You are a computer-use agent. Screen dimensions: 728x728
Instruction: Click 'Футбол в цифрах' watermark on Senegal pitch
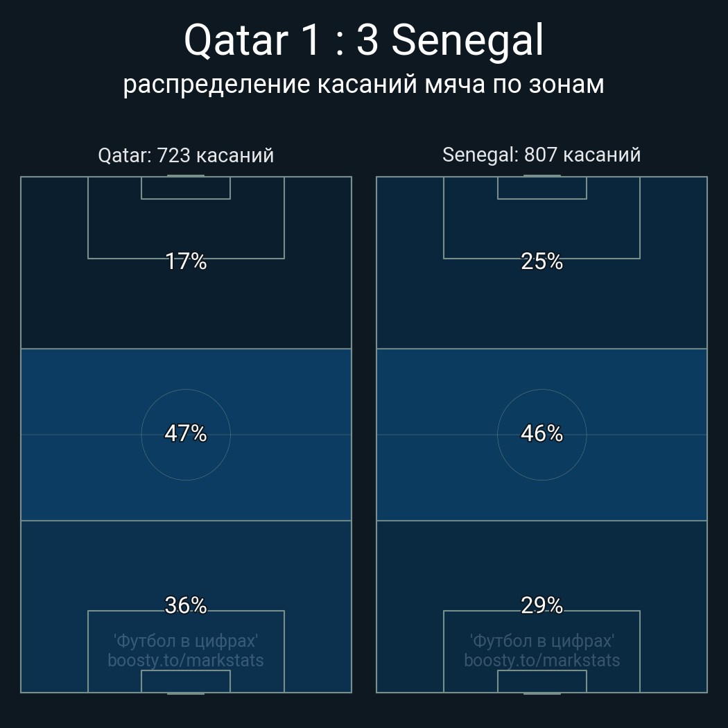(x=541, y=641)
